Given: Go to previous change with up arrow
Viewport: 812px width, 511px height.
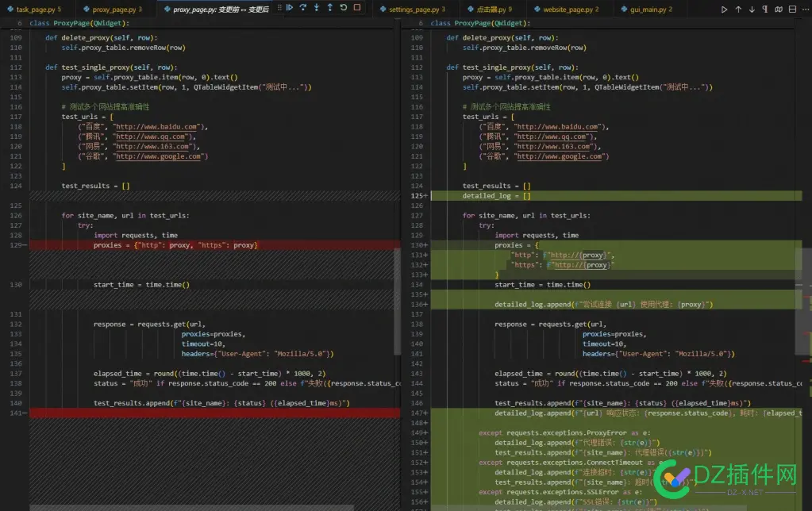Looking at the screenshot, I should click(738, 10).
